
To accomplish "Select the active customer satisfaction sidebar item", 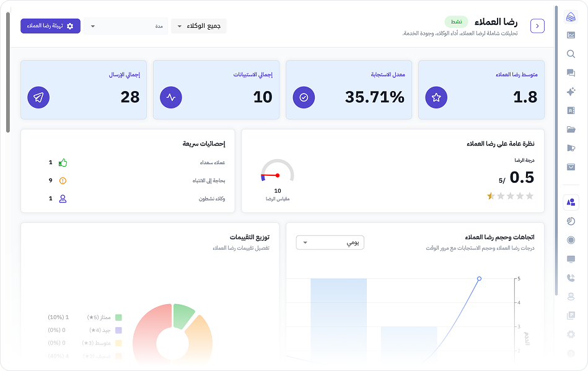I will [x=571, y=202].
